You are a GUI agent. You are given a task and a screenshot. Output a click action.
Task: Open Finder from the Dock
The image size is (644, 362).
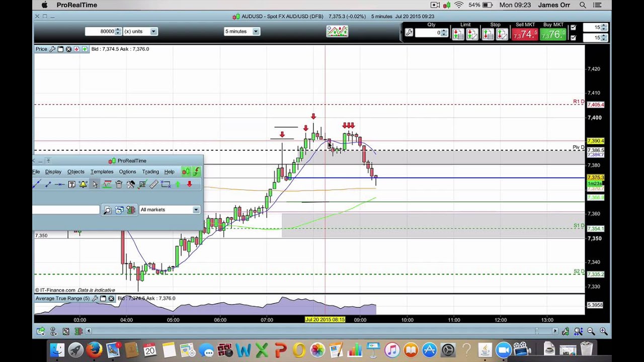coord(57,349)
